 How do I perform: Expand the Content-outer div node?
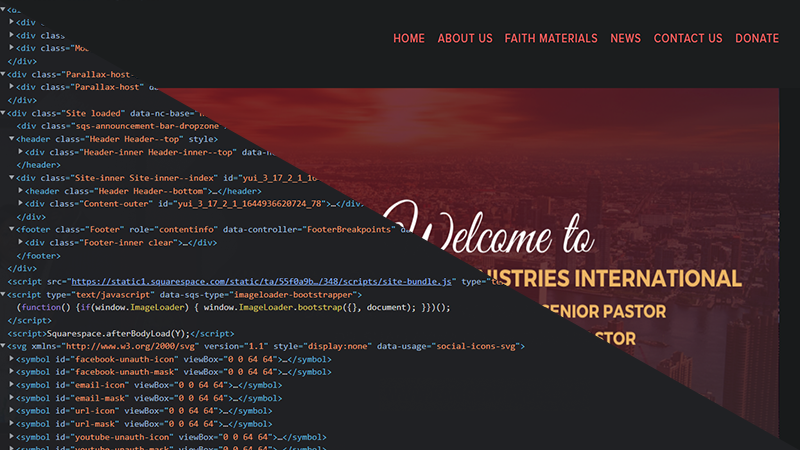tap(21, 203)
